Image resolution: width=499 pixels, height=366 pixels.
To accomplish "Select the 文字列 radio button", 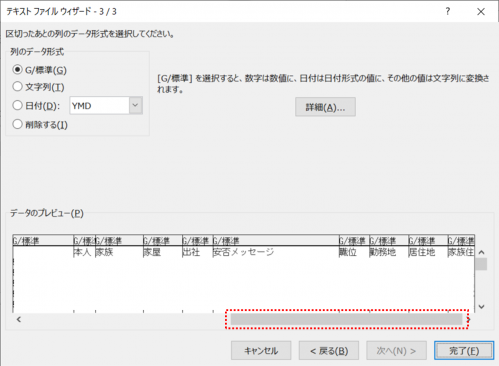I will (x=17, y=87).
